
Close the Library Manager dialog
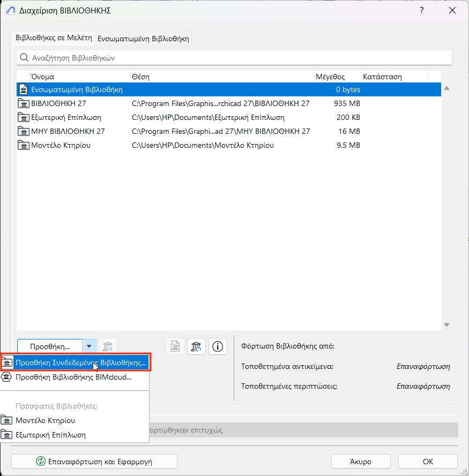point(452,10)
